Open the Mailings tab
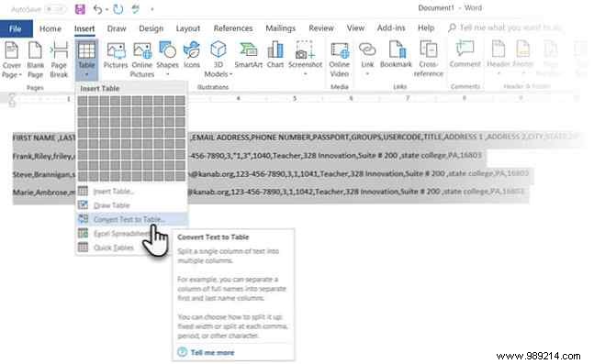Screen dimensions: 594x364 point(280,28)
